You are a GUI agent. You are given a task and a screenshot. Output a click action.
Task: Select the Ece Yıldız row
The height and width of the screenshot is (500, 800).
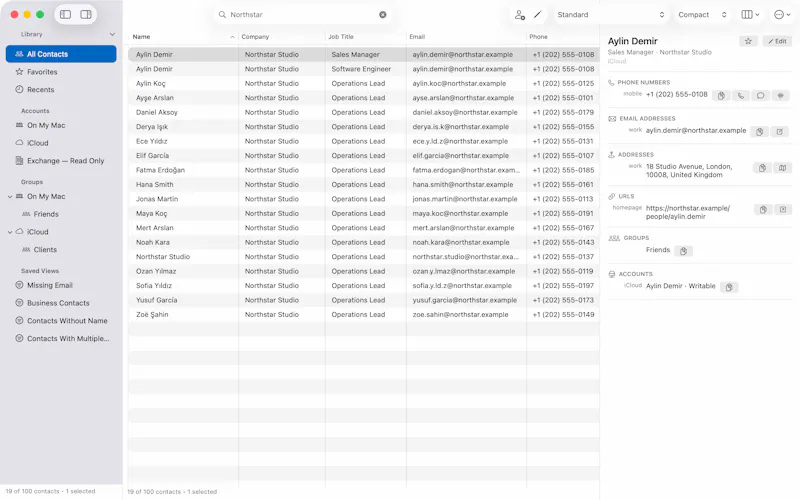point(364,141)
